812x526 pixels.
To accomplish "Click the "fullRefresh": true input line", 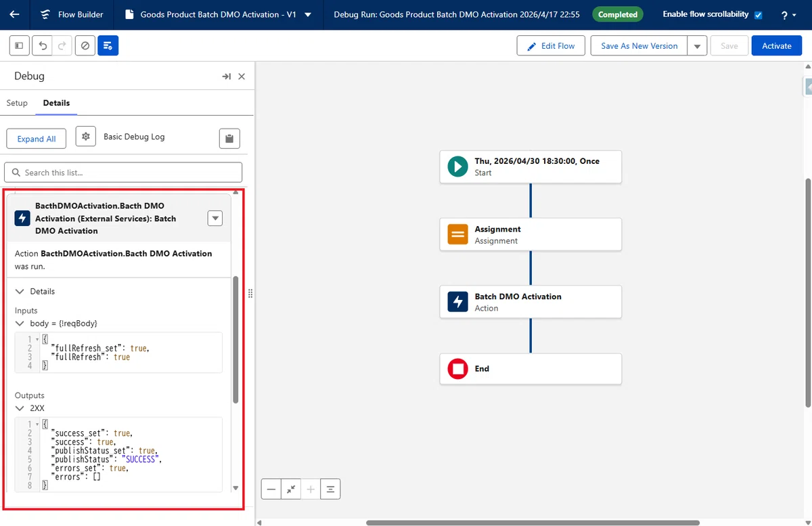I will point(90,357).
